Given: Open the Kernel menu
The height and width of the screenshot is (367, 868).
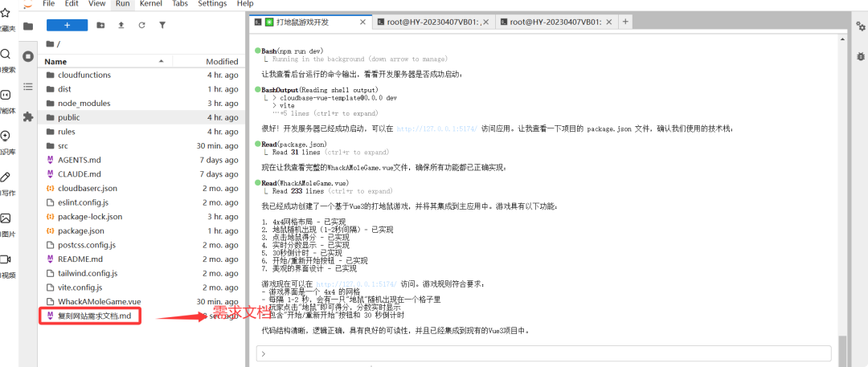Looking at the screenshot, I should (x=151, y=3).
